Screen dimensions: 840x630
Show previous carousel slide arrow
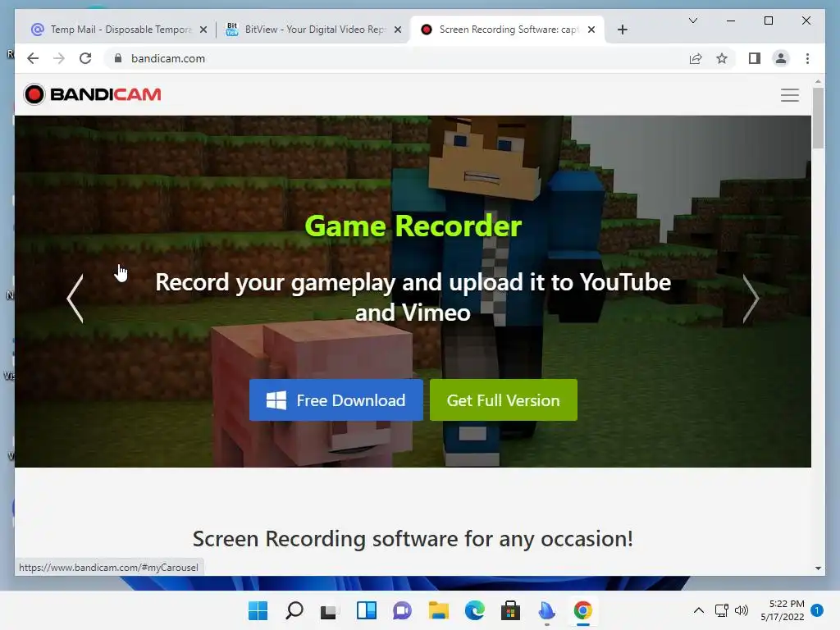(x=75, y=299)
